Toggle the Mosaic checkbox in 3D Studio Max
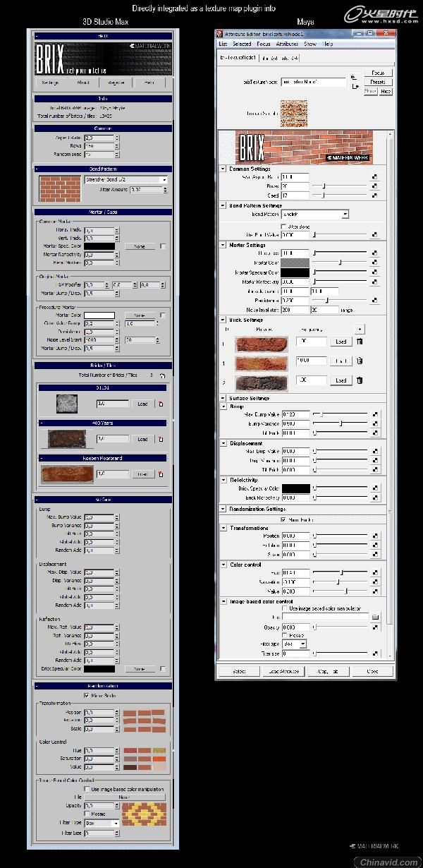 87,814
